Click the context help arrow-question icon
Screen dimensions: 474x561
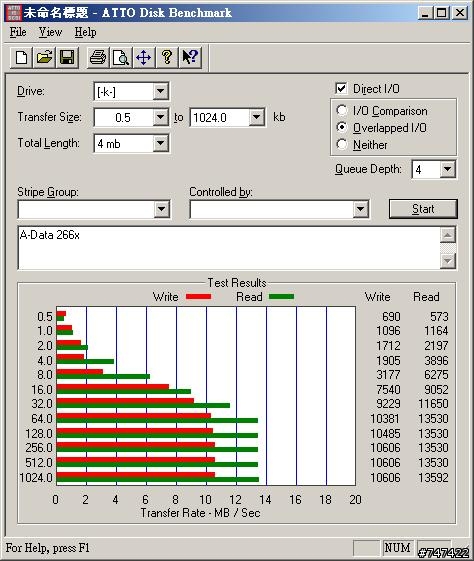[x=190, y=57]
